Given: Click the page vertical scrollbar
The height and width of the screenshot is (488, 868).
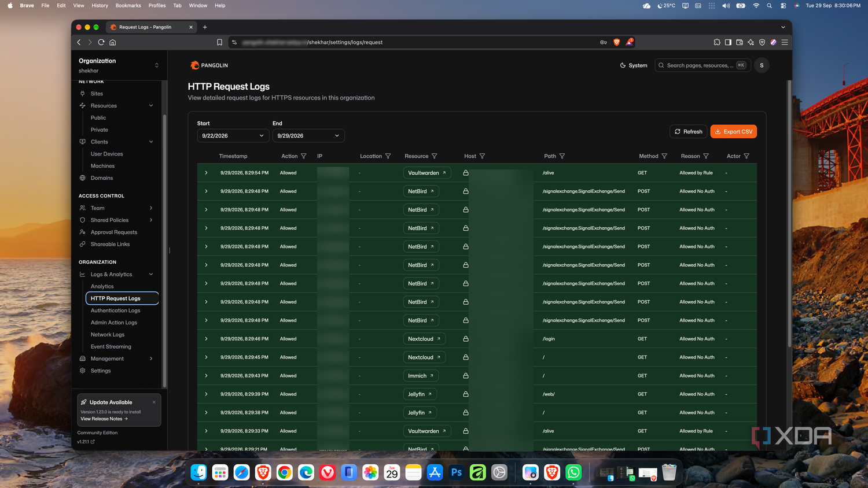Looking at the screenshot, I should [x=788, y=214].
